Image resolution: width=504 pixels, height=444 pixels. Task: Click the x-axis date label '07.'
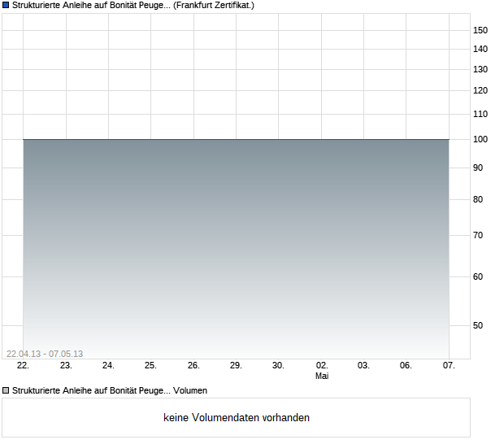pos(449,366)
